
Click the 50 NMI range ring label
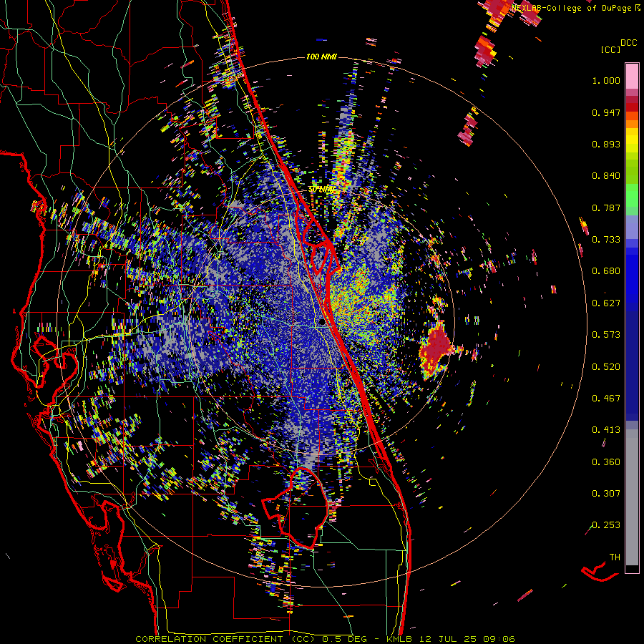point(322,190)
